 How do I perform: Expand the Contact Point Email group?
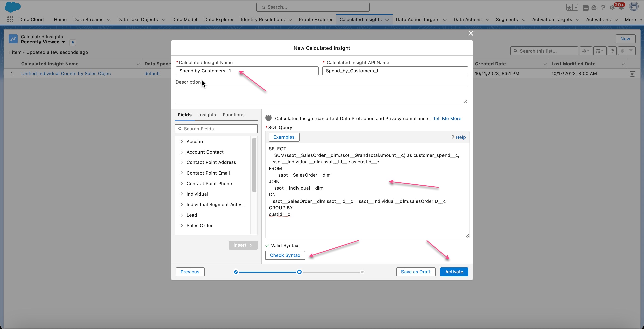click(182, 173)
